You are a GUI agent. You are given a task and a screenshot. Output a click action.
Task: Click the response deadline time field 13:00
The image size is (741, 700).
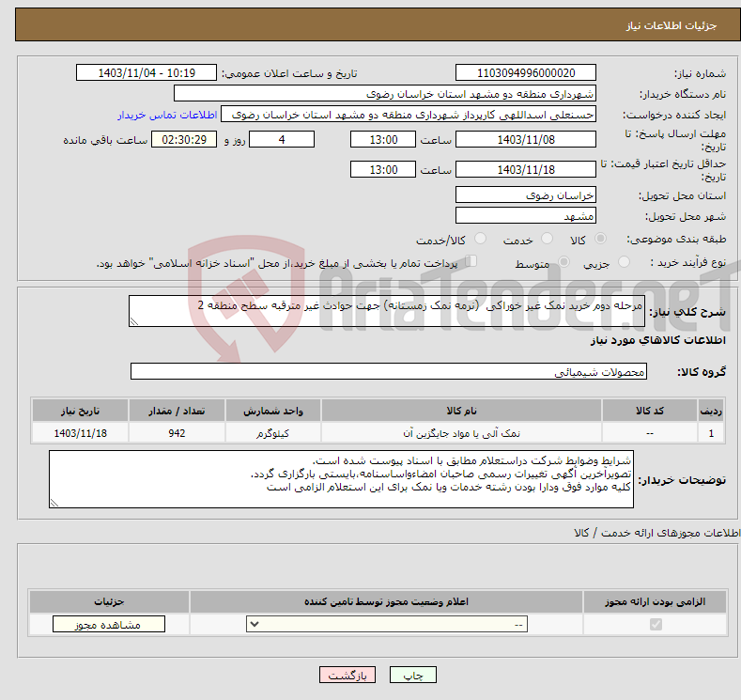tap(383, 139)
